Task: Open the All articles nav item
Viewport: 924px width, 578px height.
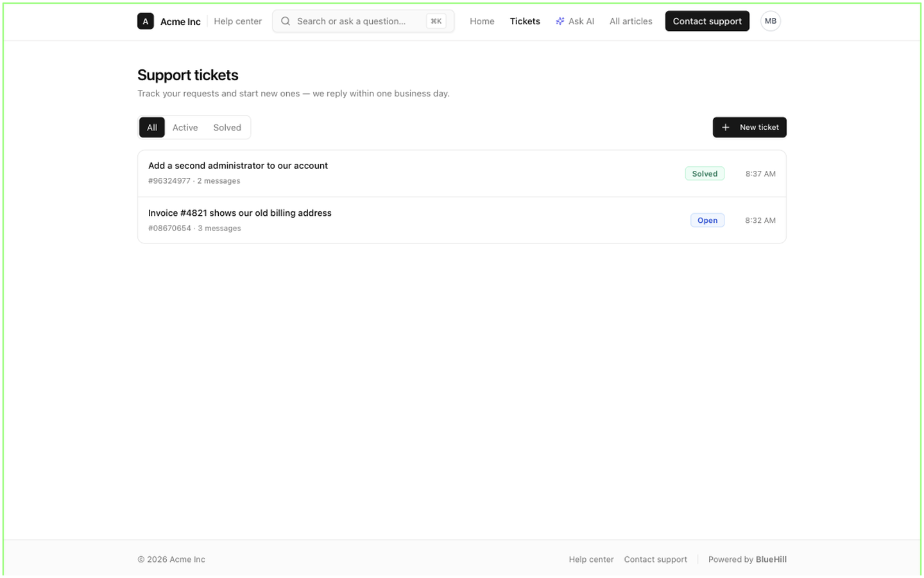Action: tap(631, 21)
